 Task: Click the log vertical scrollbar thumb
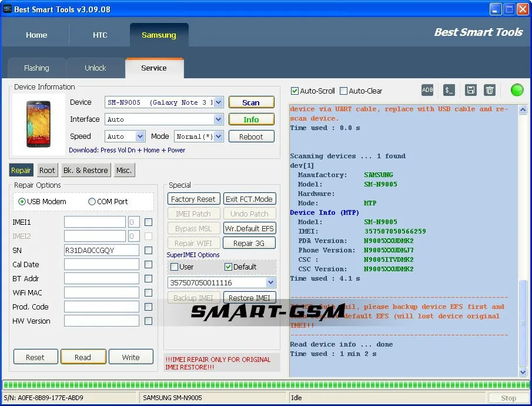click(523, 323)
